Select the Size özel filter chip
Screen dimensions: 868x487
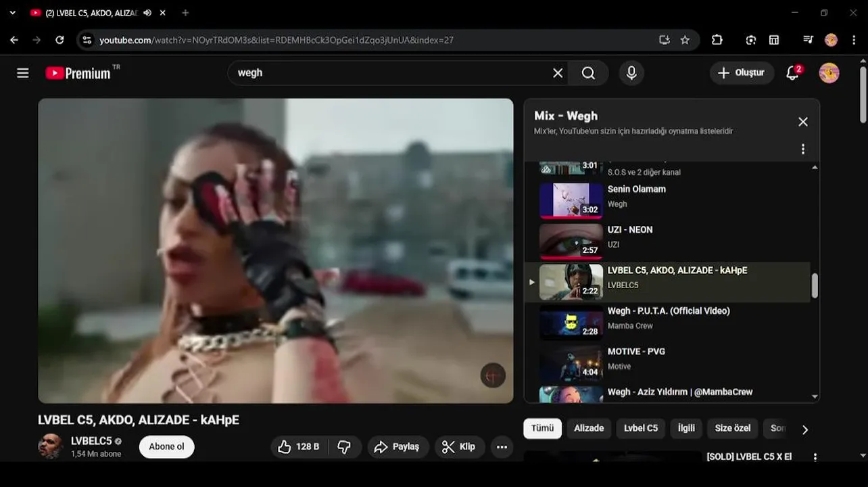click(733, 428)
